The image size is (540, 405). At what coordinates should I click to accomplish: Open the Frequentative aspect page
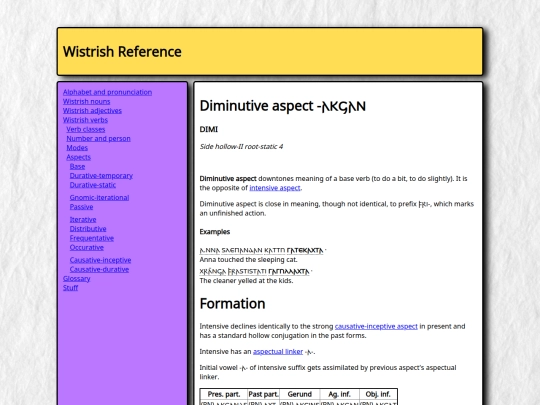click(92, 238)
